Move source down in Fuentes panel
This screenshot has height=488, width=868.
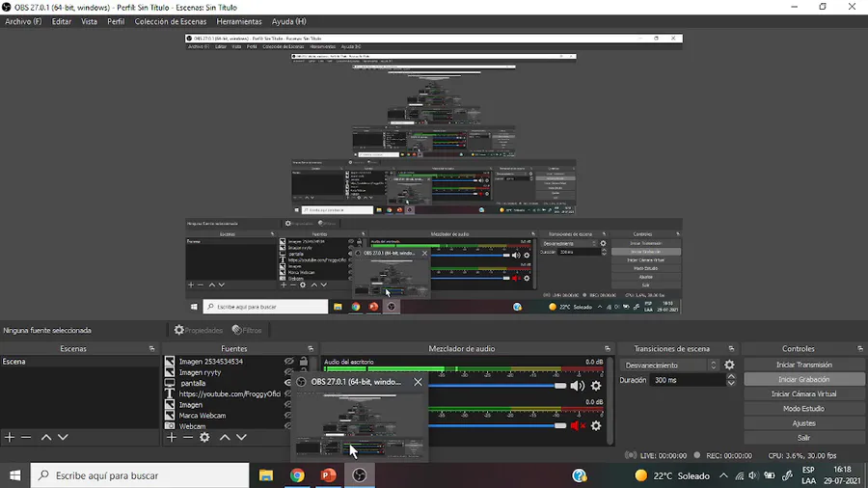click(242, 437)
